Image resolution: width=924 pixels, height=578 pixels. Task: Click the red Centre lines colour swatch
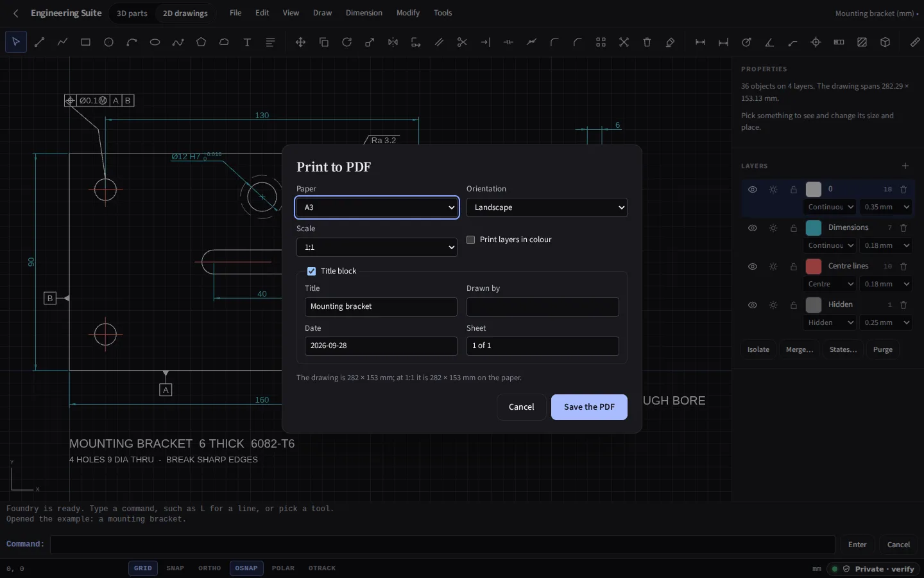point(814,267)
